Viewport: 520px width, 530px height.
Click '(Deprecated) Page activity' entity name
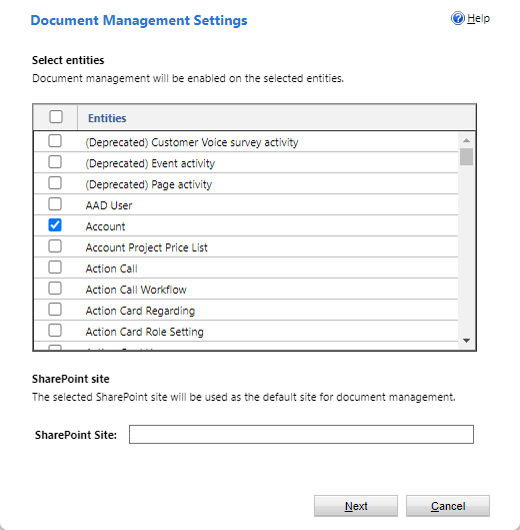tap(148, 185)
